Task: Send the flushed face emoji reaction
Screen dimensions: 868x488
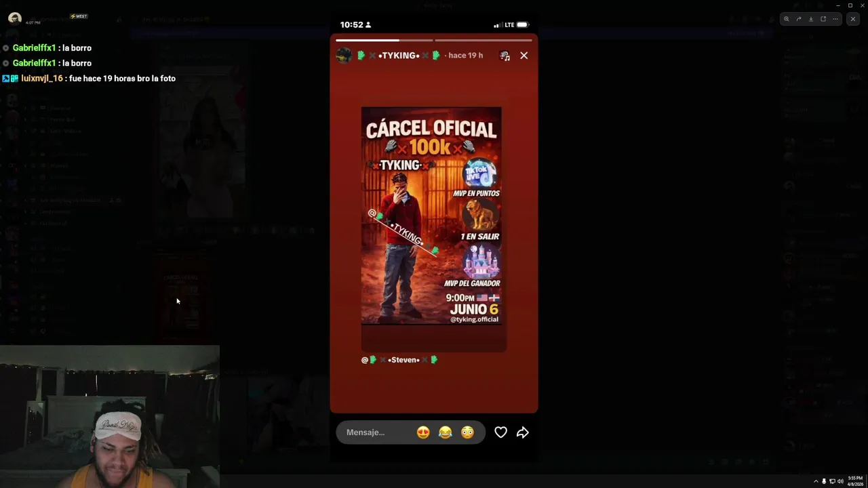Action: click(x=467, y=432)
